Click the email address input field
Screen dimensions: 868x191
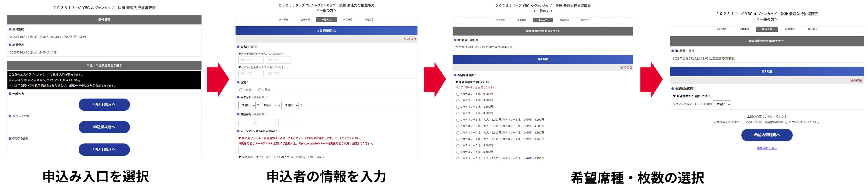pyautogui.click(x=266, y=149)
